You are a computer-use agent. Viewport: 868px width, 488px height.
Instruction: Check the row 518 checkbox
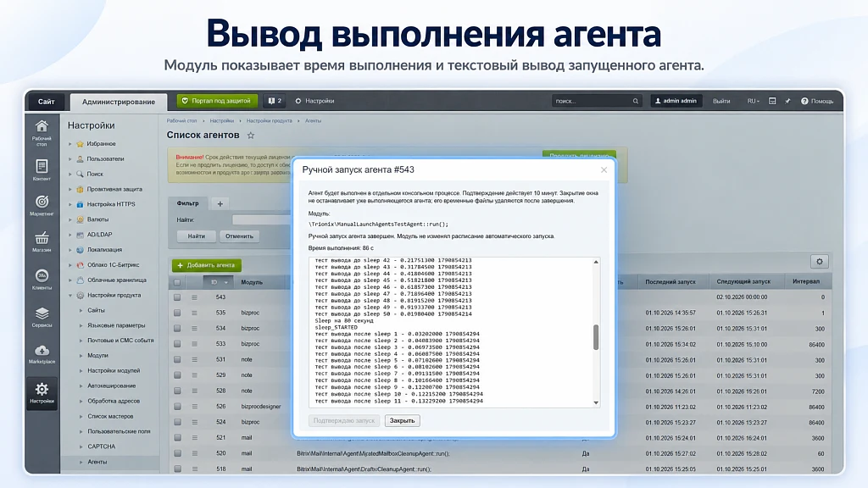click(x=177, y=469)
